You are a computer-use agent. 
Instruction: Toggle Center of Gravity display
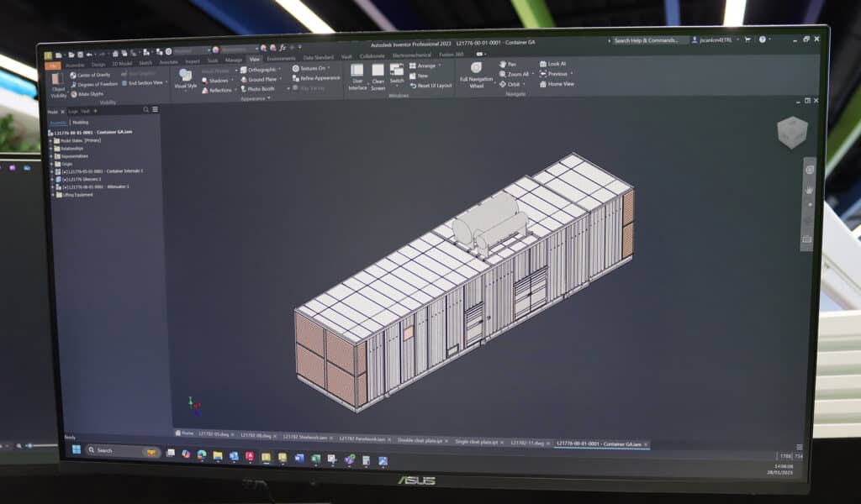(89, 75)
